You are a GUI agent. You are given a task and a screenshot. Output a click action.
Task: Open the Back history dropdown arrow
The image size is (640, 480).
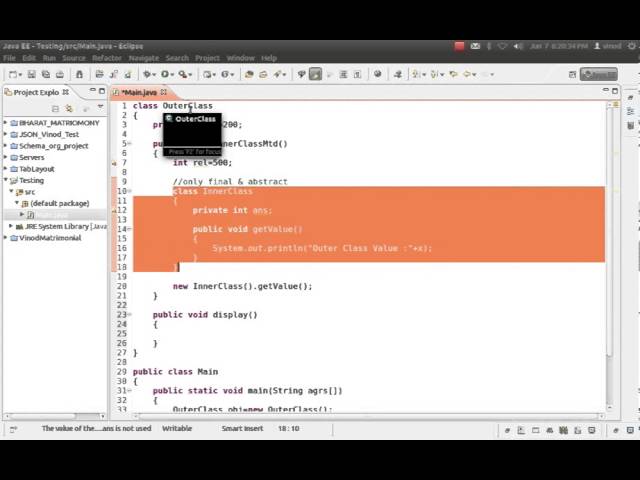click(x=474, y=75)
